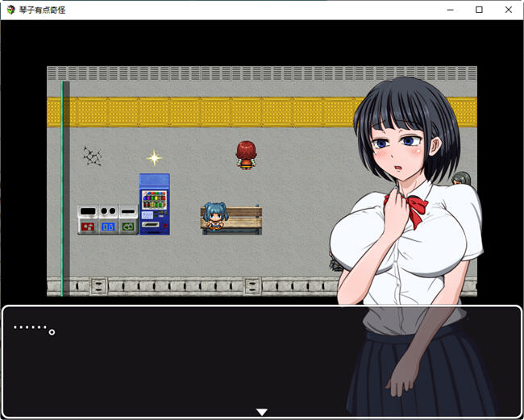The width and height of the screenshot is (524, 420).
Task: Click the green pole on left edge
Action: pyautogui.click(x=65, y=185)
